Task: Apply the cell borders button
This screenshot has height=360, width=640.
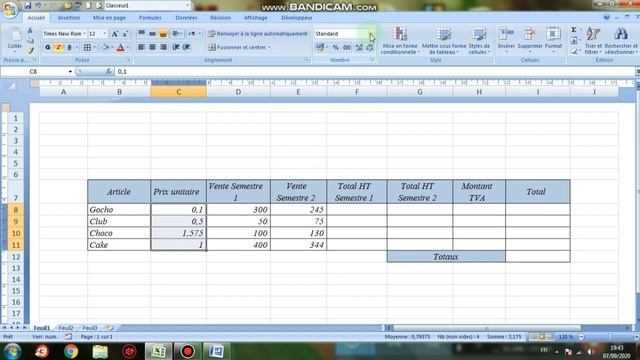Action: [87, 47]
